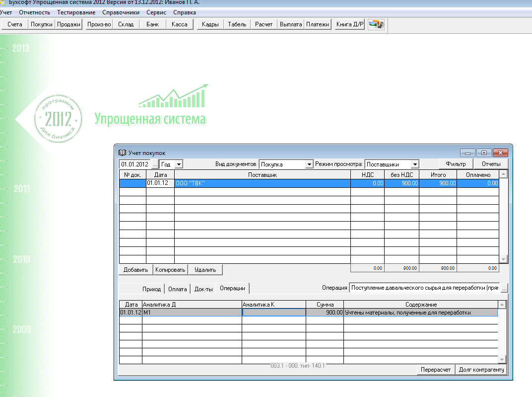Click the Сумма cell 900.00 in operations table

(325, 313)
